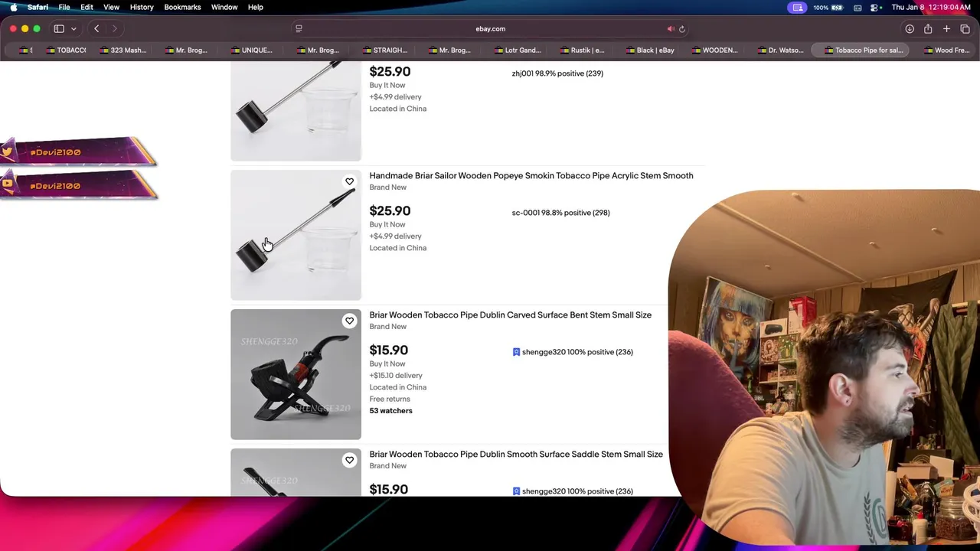The height and width of the screenshot is (551, 980).
Task: Add the Popeye Smokin pipe to watchlist
Action: [349, 181]
